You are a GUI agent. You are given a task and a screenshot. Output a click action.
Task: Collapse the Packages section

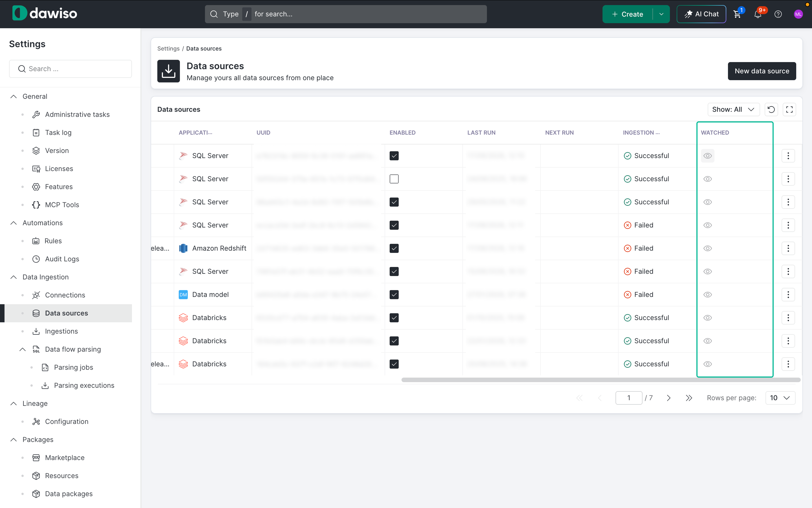tap(14, 440)
